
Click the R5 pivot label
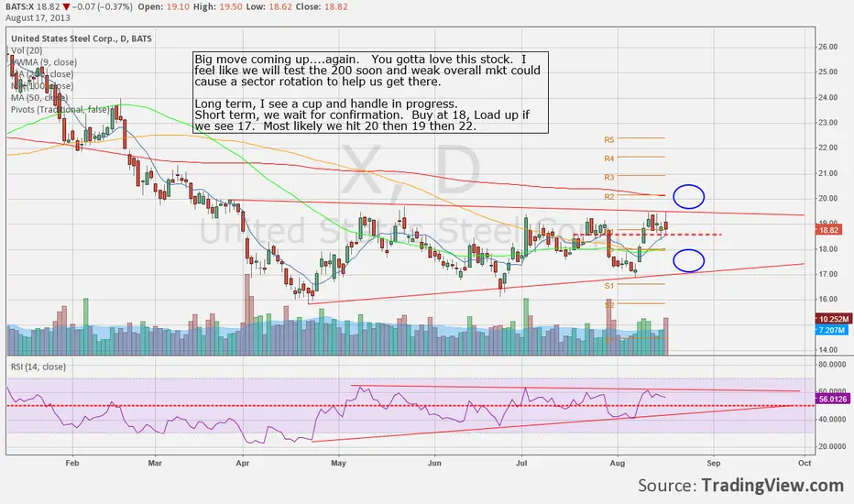point(609,140)
